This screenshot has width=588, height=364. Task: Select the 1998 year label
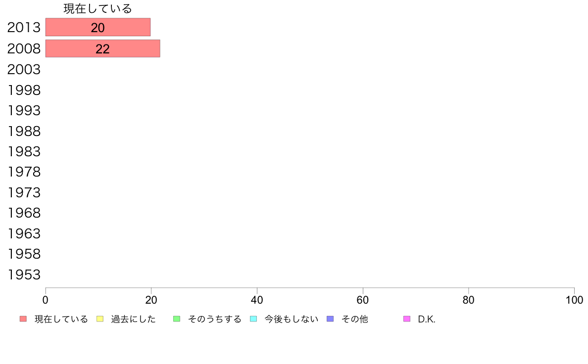click(x=24, y=91)
